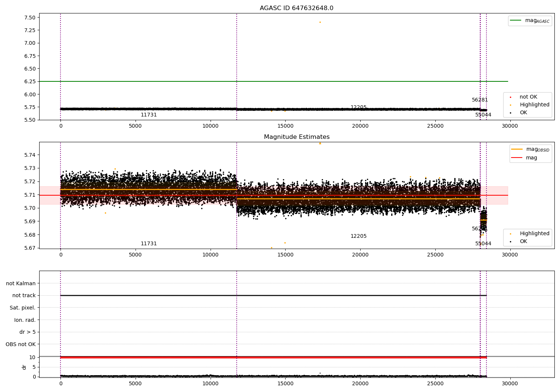Click the "11731" label in the middle plot
560x392 pixels.
coord(149,244)
